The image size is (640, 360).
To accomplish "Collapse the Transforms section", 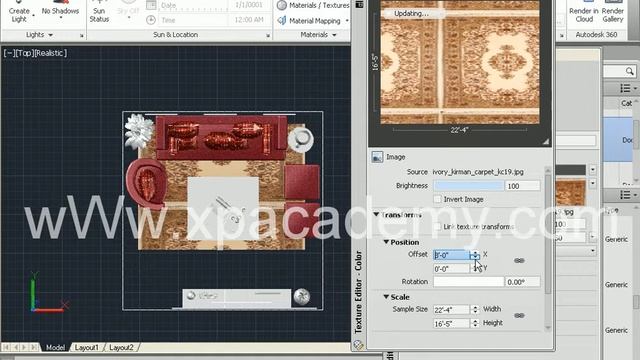I will [376, 214].
